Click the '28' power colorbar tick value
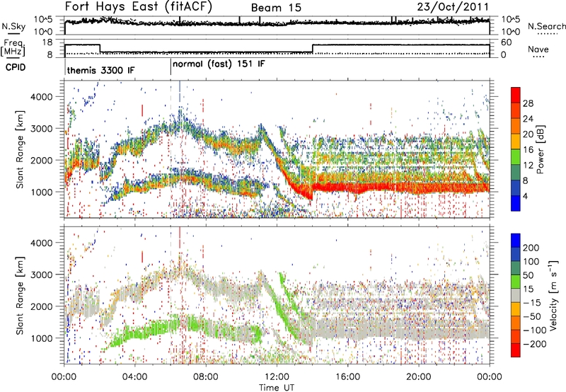 pyautogui.click(x=528, y=103)
